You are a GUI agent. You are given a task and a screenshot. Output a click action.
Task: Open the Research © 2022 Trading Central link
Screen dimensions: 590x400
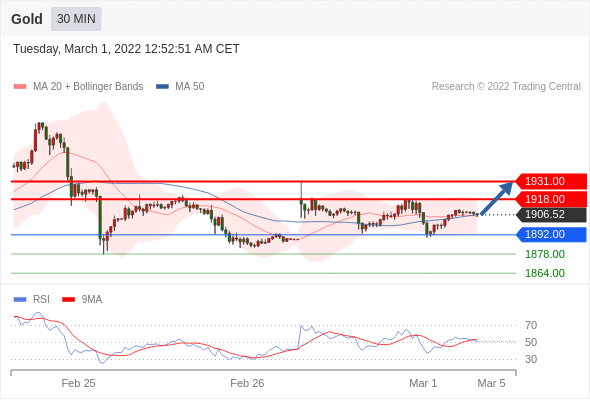[506, 87]
